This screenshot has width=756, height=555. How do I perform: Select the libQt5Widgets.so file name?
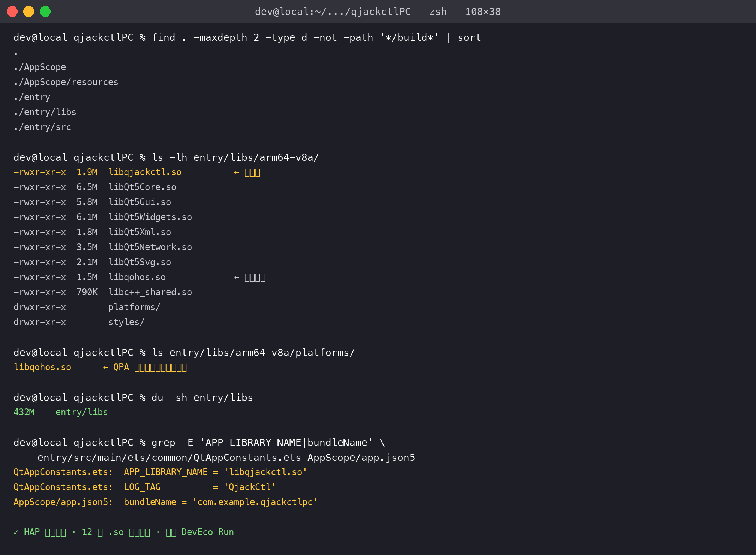(x=150, y=217)
